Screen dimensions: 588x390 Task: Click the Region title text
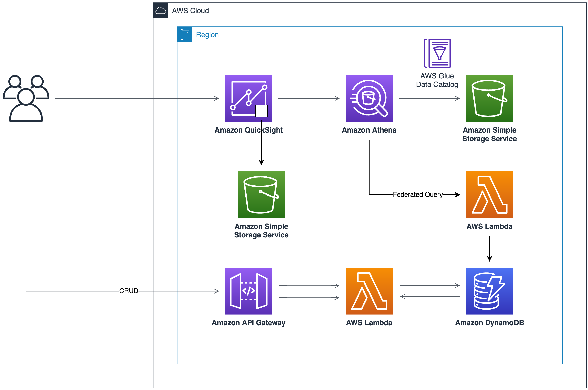[207, 35]
